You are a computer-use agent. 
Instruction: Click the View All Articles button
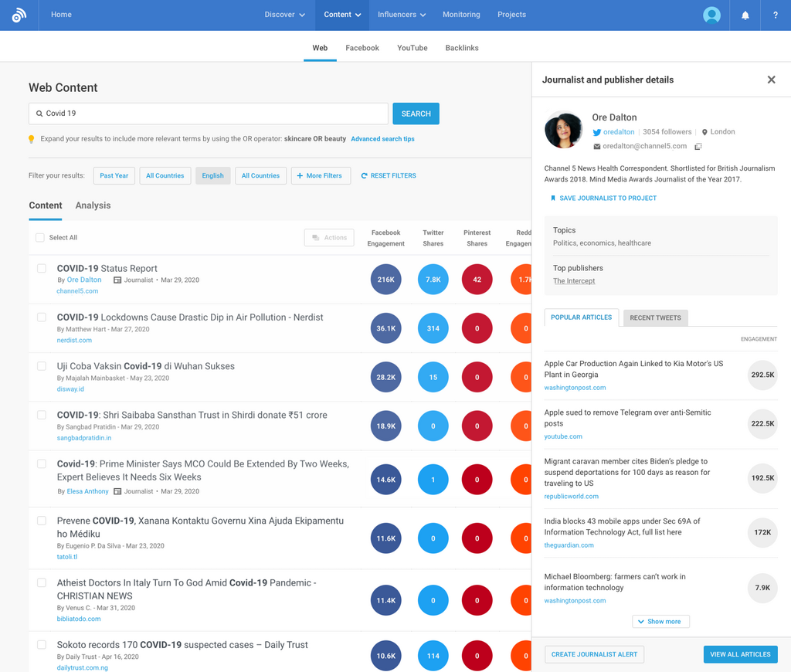point(740,654)
